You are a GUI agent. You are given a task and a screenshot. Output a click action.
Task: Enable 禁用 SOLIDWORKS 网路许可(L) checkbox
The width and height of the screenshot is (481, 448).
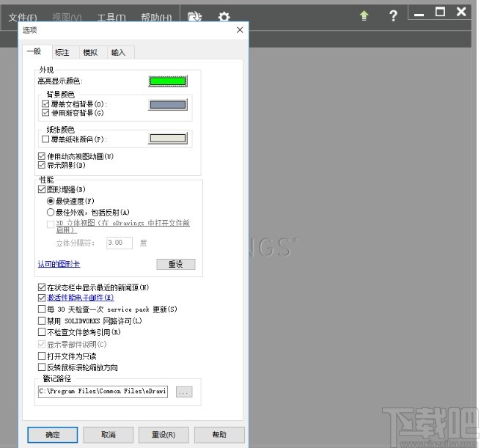[42, 320]
